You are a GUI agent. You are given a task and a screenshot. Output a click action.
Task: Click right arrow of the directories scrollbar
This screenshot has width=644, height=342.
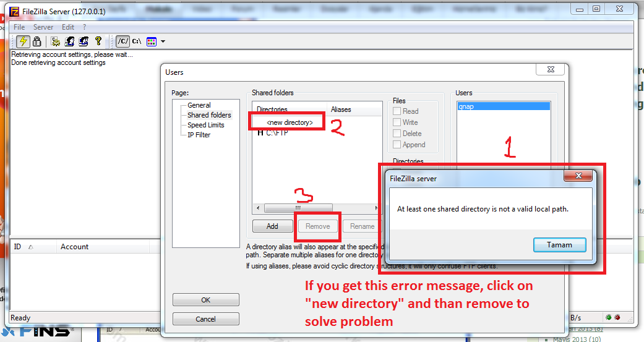pyautogui.click(x=376, y=208)
